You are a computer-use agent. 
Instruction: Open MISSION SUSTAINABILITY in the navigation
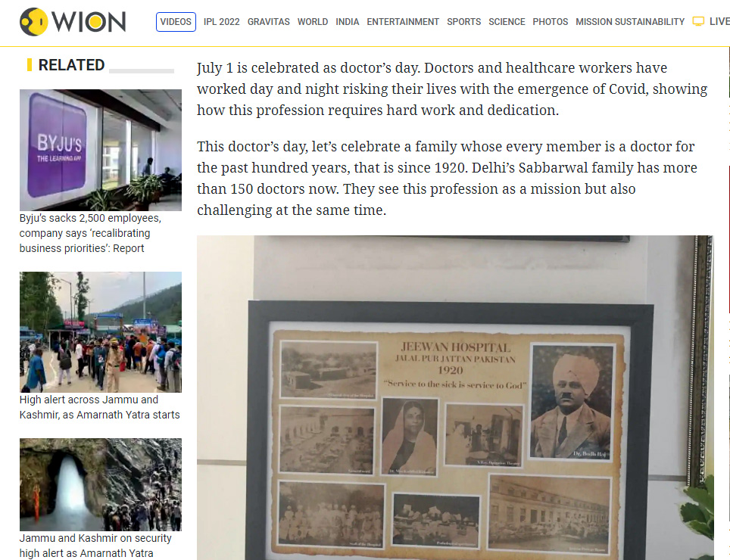click(630, 22)
